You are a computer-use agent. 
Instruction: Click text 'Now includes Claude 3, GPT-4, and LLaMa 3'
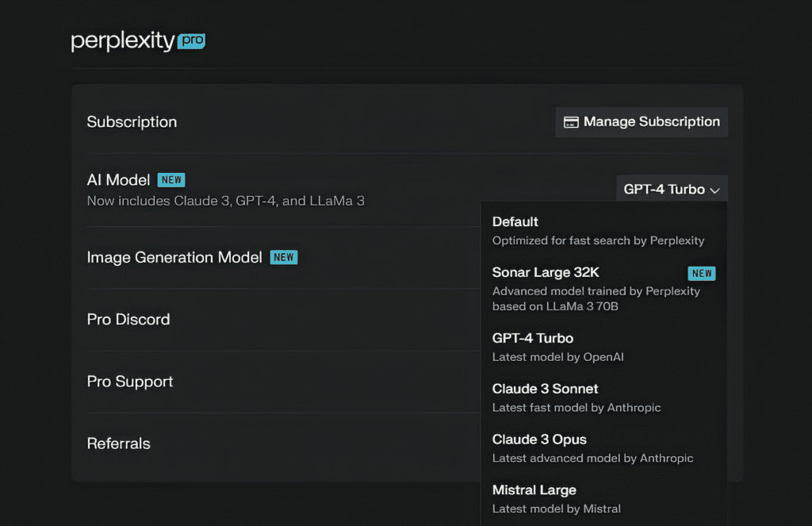pyautogui.click(x=226, y=201)
